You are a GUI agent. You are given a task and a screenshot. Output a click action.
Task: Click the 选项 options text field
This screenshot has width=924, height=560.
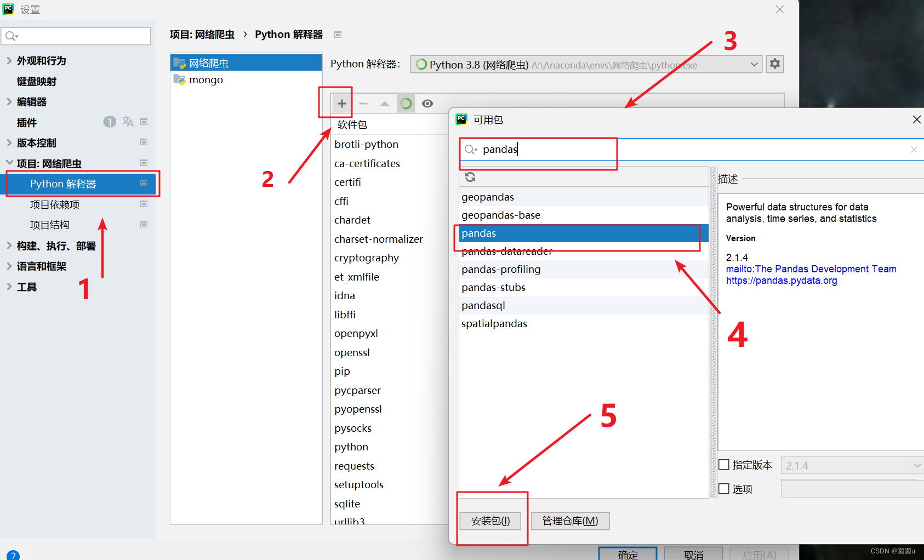pyautogui.click(x=852, y=489)
